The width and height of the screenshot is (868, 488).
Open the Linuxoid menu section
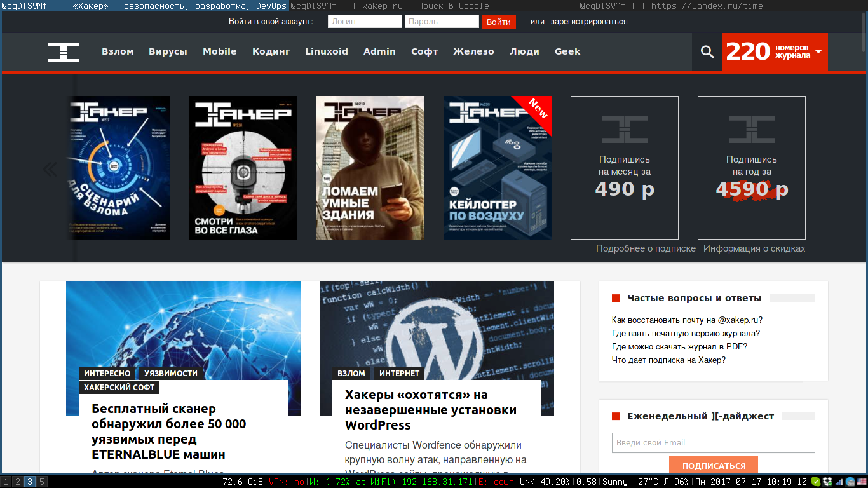pyautogui.click(x=326, y=52)
